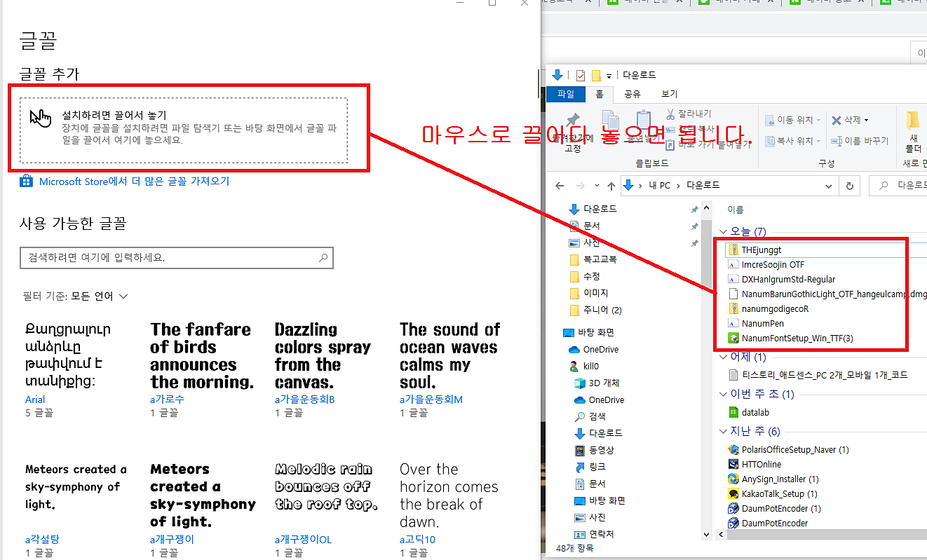Click the magnifier icon in font search
927x560 pixels.
pyautogui.click(x=323, y=257)
